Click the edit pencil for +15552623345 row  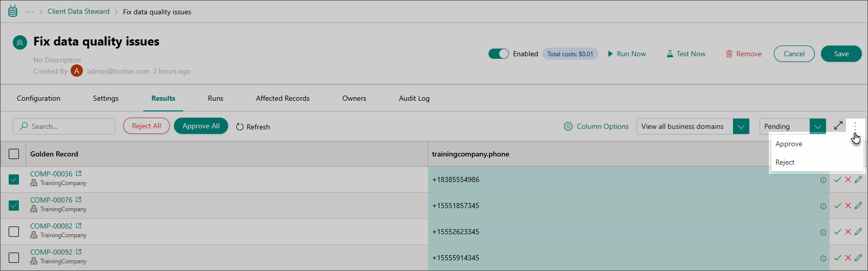pyautogui.click(x=858, y=232)
